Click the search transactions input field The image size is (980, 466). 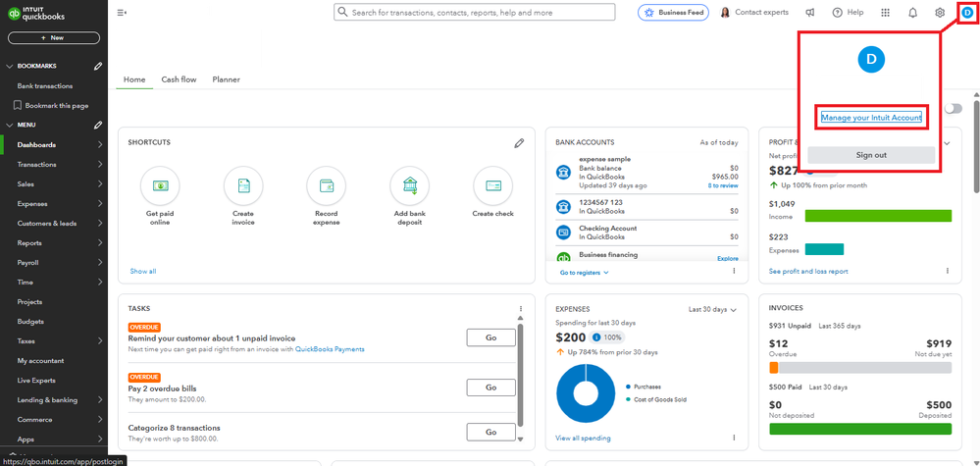coord(475,13)
